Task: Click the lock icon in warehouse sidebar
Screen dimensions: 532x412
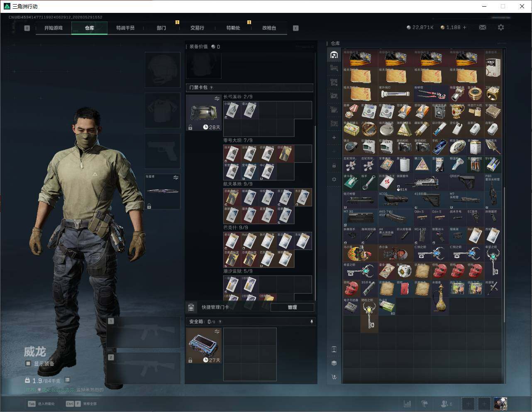Action: point(334,165)
